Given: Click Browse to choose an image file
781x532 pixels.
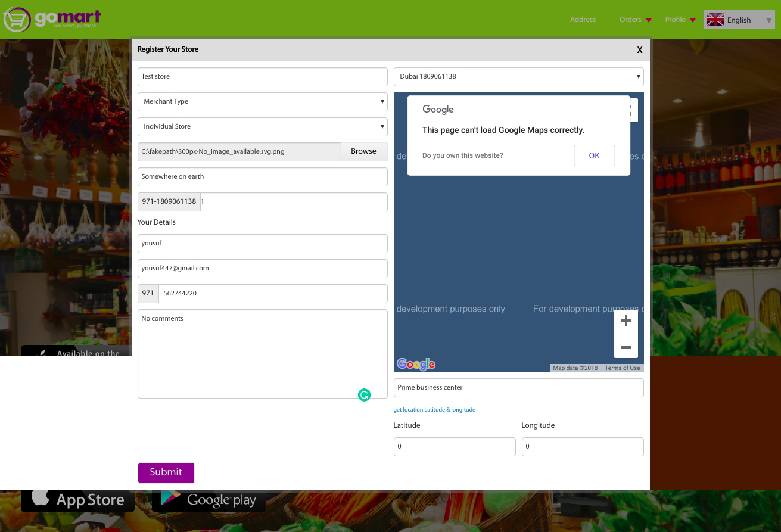Looking at the screenshot, I should tap(363, 151).
